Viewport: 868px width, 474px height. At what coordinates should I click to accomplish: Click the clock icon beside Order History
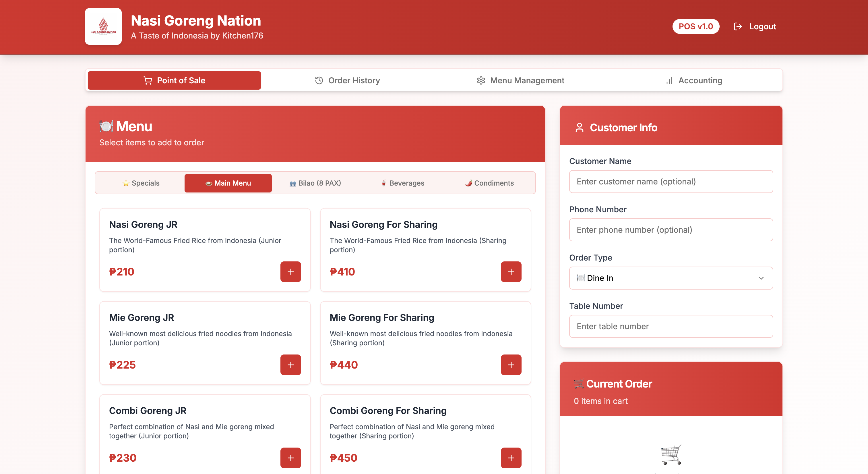(x=319, y=80)
